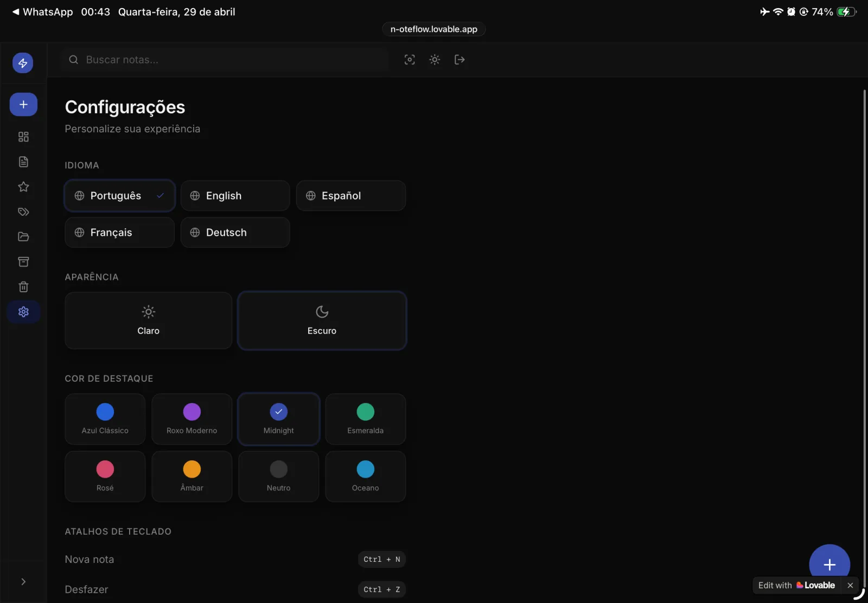Screen dimensions: 868x603
Task: Choose Esmeralda accent color
Action: 366,419
